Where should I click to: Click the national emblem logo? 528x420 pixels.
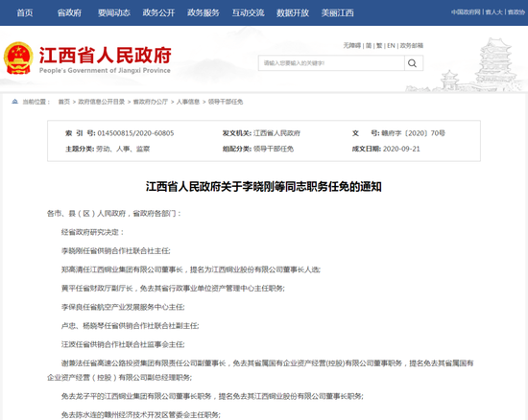(x=18, y=58)
